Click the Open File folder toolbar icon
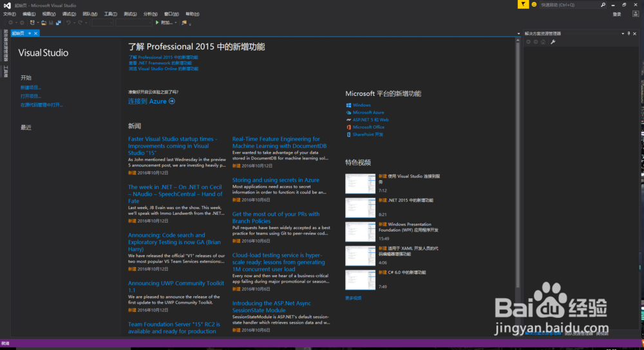 click(x=44, y=23)
